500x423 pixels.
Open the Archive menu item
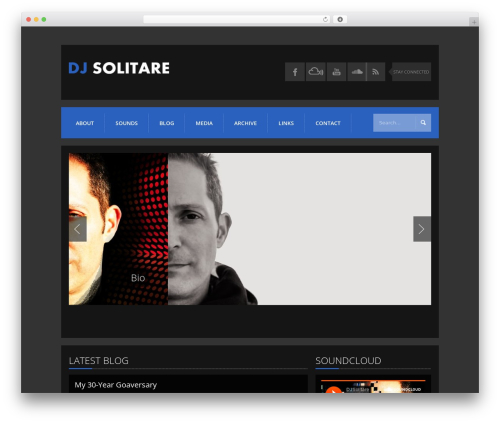point(245,123)
